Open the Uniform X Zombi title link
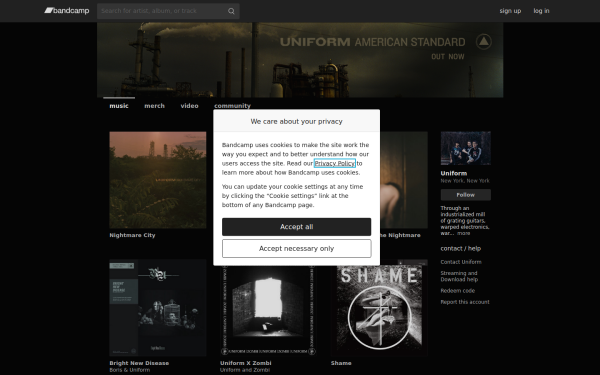The height and width of the screenshot is (375, 600). coord(246,363)
